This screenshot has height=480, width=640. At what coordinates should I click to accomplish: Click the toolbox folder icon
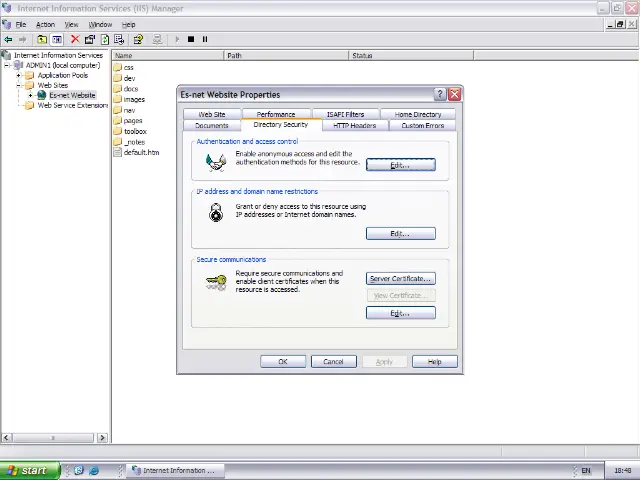point(118,131)
